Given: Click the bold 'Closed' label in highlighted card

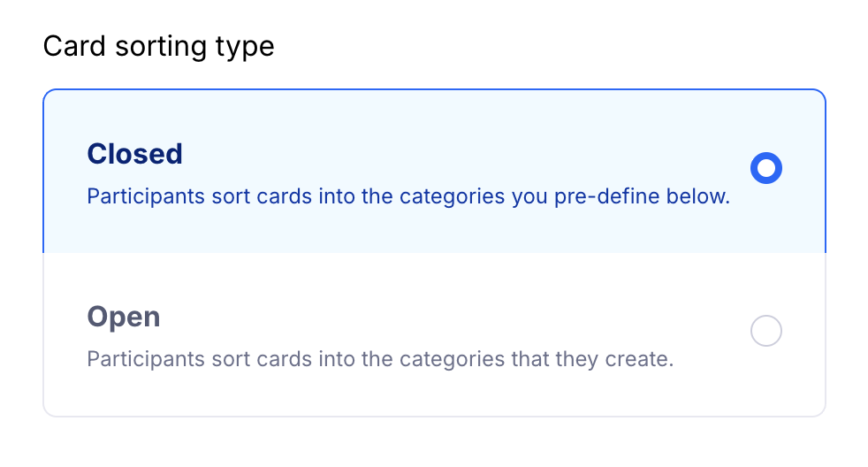Looking at the screenshot, I should coord(134,154).
